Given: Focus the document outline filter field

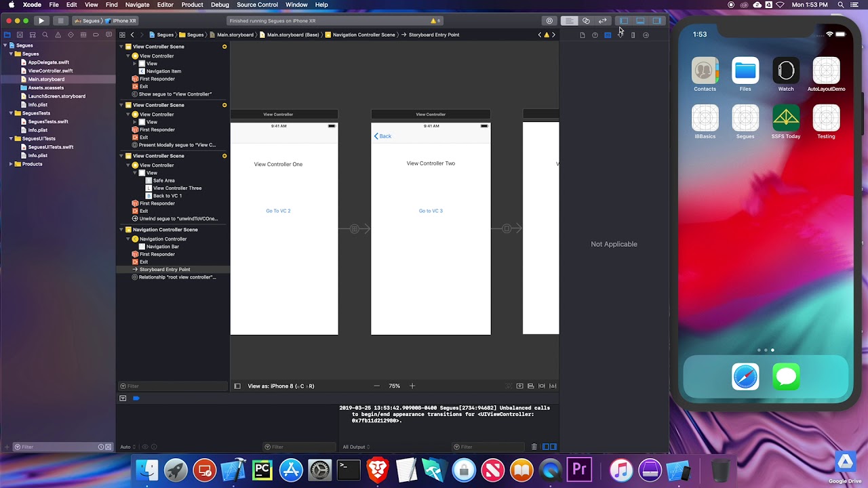Looking at the screenshot, I should click(x=173, y=386).
